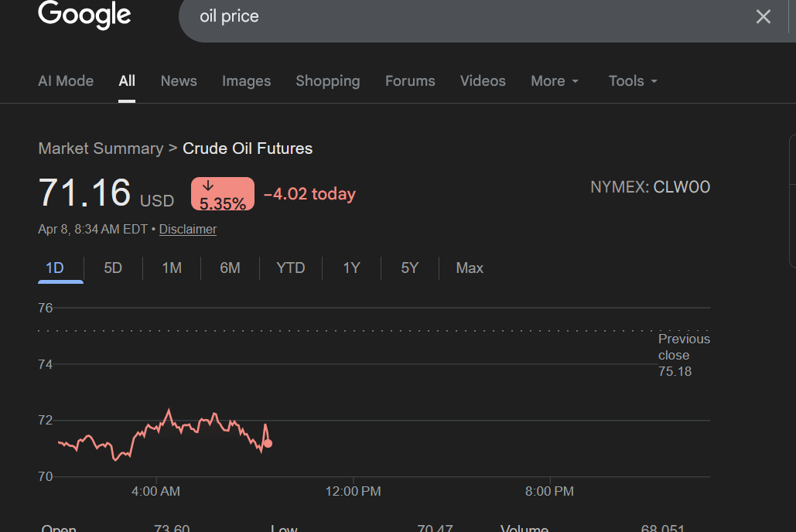Click the chart's current price dot
The image size is (796, 532).
[x=268, y=443]
